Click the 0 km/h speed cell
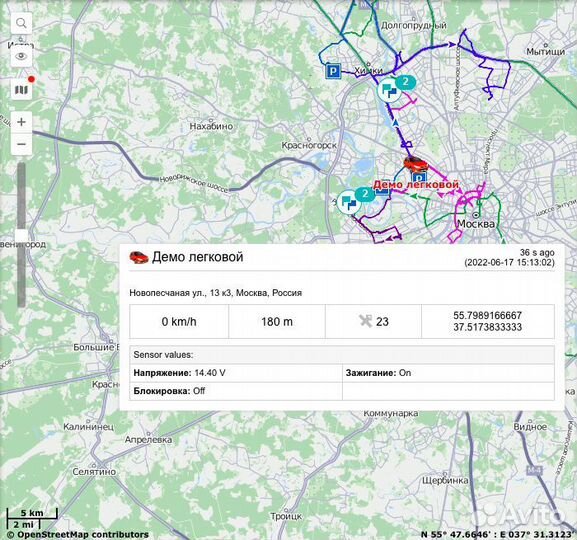 (179, 322)
